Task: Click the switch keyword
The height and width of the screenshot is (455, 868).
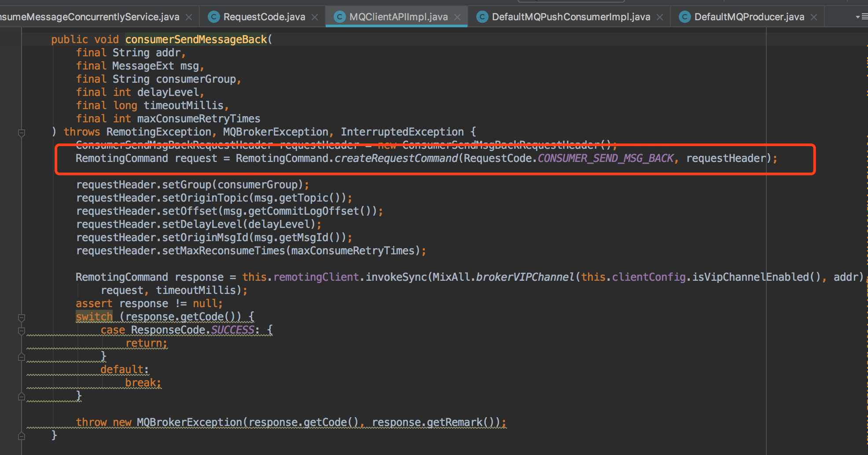Action: pyautogui.click(x=94, y=317)
